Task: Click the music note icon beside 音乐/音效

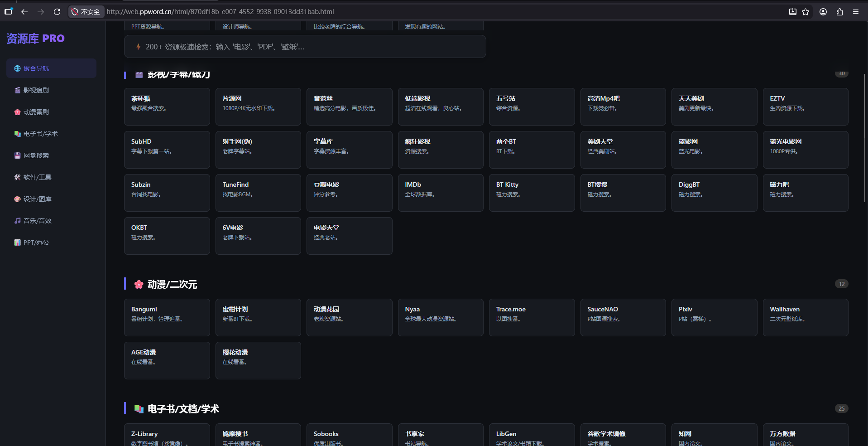Action: point(17,221)
